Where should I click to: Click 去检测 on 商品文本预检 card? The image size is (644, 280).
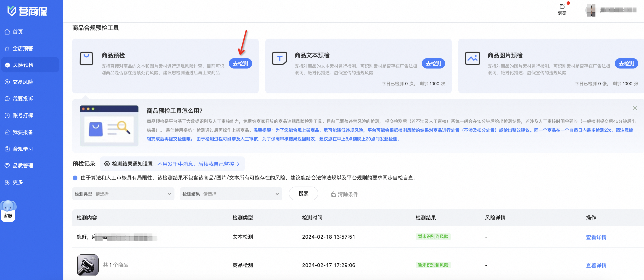tap(433, 63)
